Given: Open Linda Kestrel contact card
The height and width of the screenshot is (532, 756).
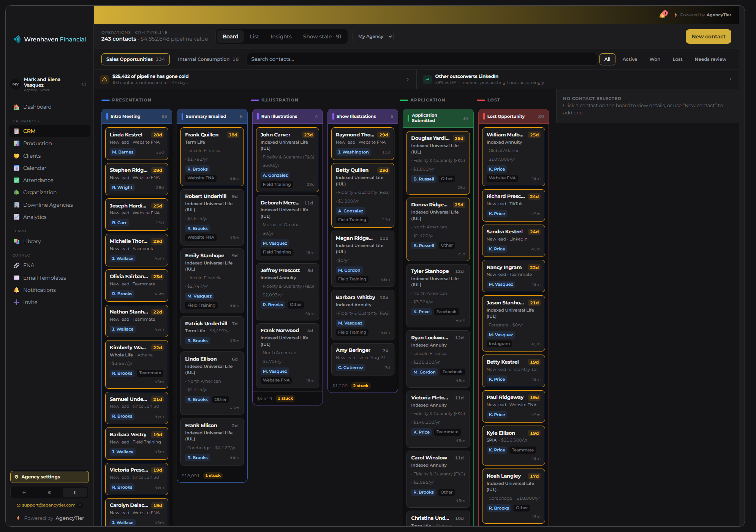Looking at the screenshot, I should tap(137, 144).
